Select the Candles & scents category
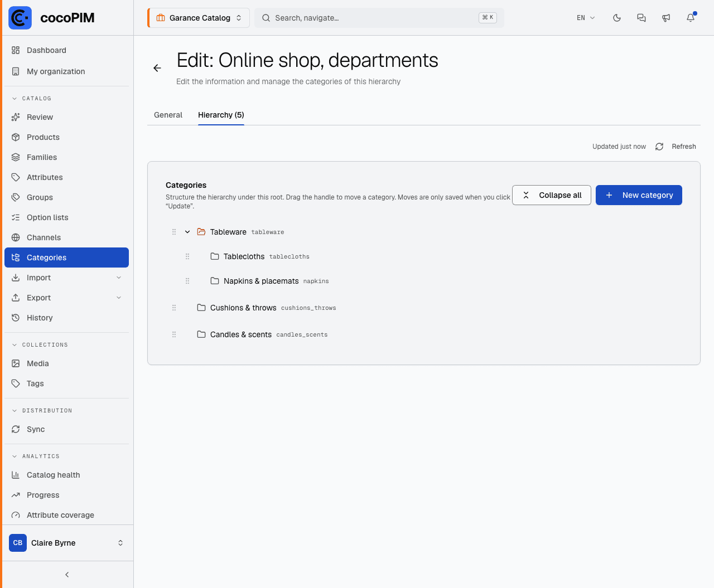This screenshot has width=714, height=588. 241,334
